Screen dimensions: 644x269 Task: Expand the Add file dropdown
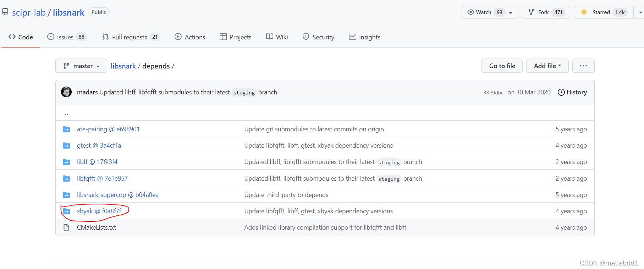[x=547, y=66]
